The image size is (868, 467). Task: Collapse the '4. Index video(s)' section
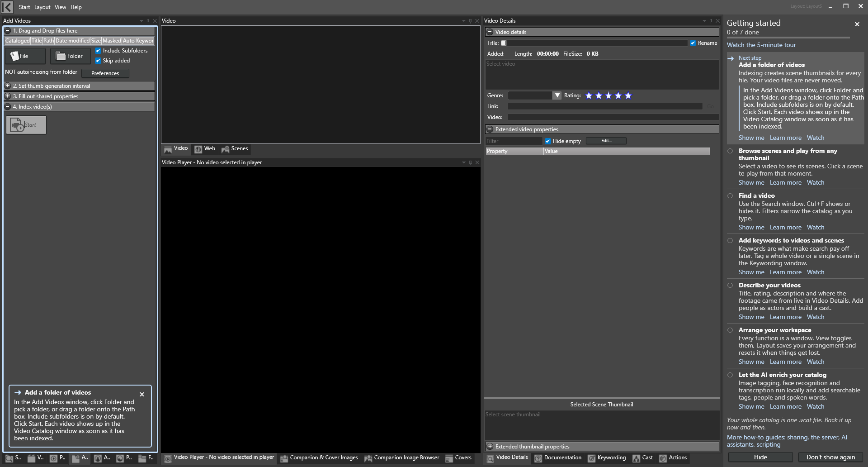click(8, 106)
